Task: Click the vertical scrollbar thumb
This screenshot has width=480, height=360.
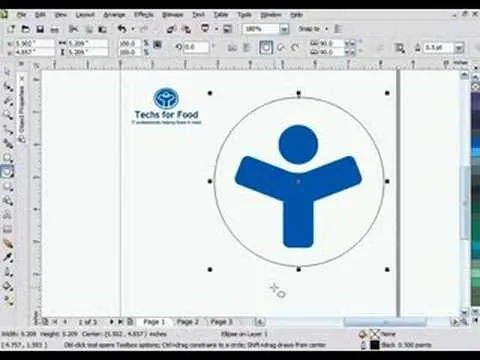Action: (x=465, y=203)
